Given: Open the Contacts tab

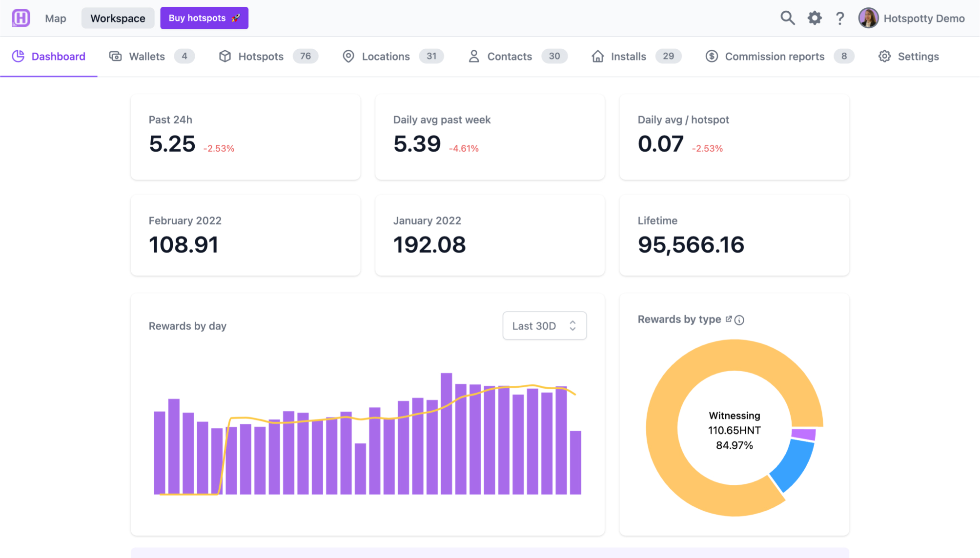Looking at the screenshot, I should point(509,57).
